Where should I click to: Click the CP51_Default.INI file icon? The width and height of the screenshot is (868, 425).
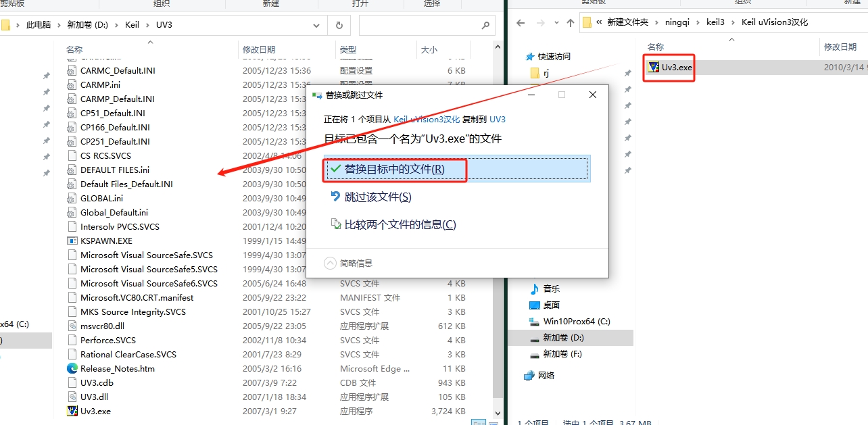pos(72,113)
